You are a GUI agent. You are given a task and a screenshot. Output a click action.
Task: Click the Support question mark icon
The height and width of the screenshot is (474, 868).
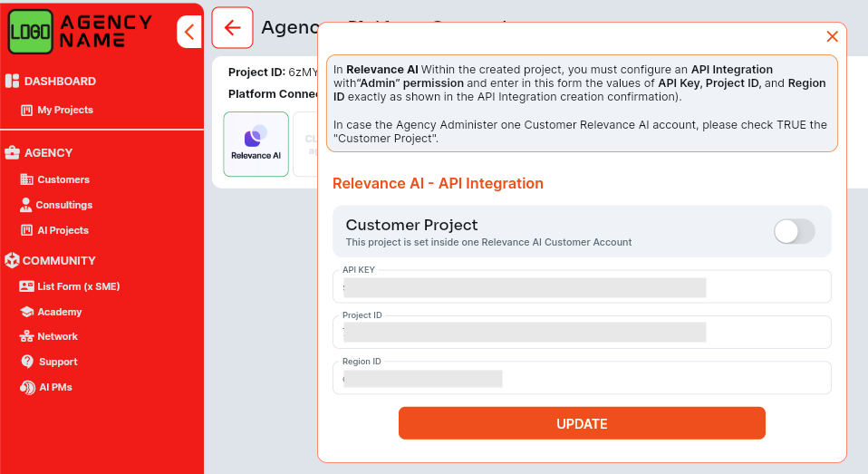point(27,362)
